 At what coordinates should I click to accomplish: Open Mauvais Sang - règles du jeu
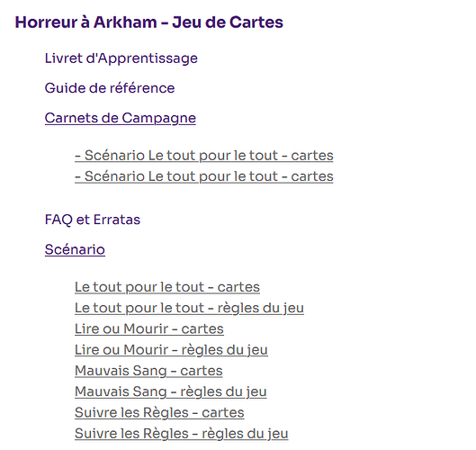point(171,391)
